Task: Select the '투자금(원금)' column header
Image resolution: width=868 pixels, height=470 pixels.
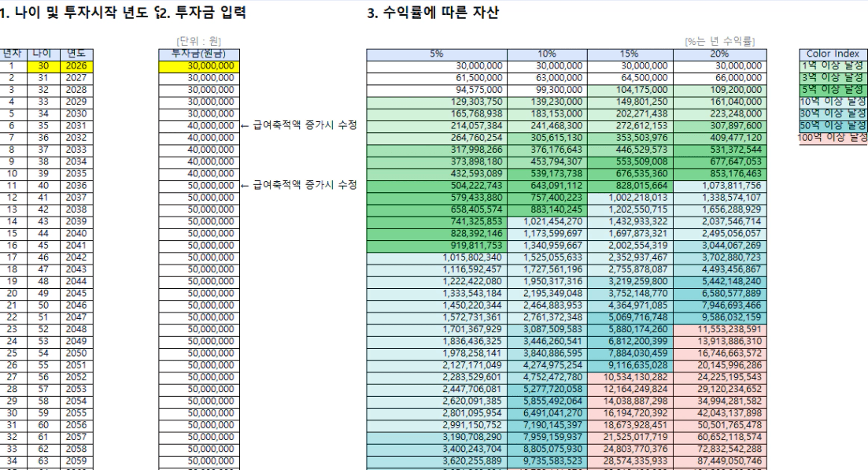Action: pos(199,54)
